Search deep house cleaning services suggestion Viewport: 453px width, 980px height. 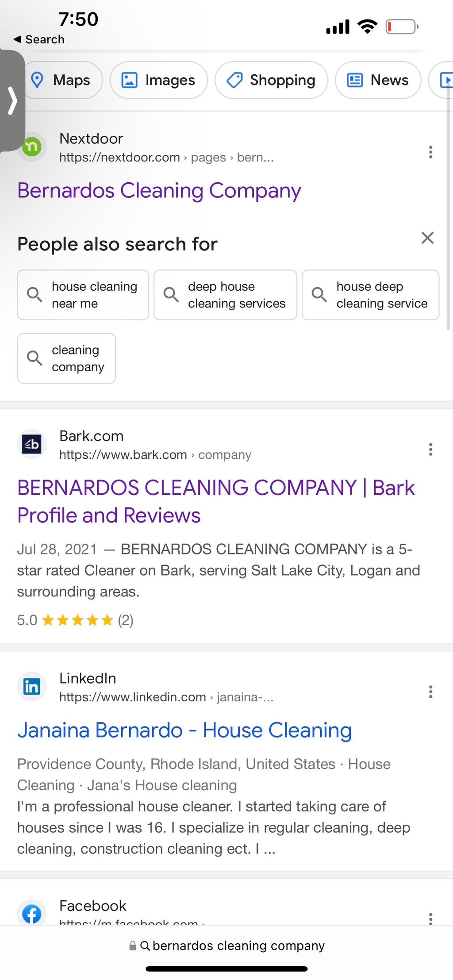point(225,295)
